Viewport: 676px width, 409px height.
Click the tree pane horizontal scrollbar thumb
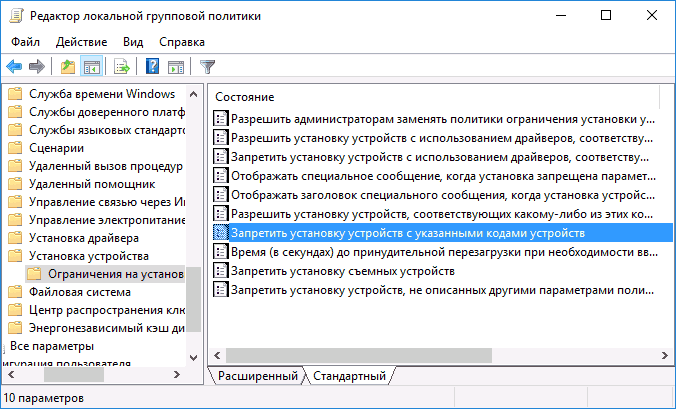pos(74,375)
